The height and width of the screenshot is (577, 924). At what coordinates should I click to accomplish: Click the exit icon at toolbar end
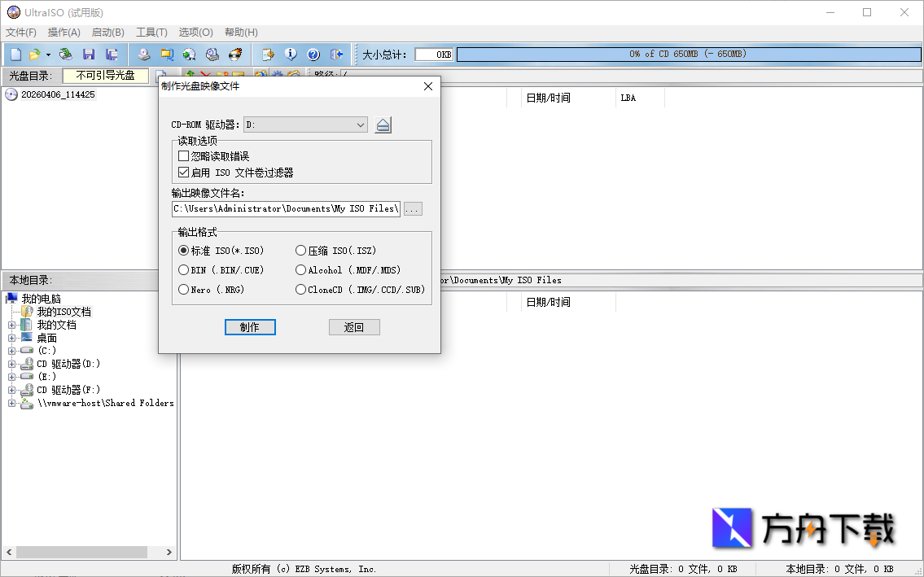pos(336,54)
